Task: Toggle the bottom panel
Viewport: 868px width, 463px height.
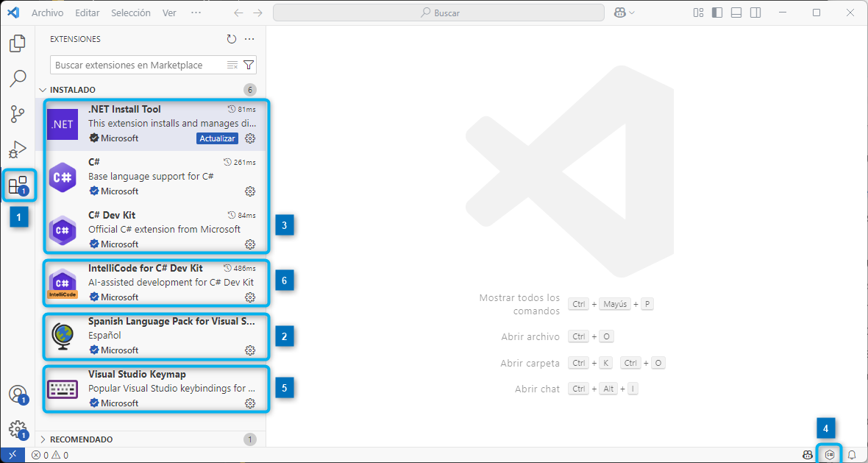Action: click(736, 13)
